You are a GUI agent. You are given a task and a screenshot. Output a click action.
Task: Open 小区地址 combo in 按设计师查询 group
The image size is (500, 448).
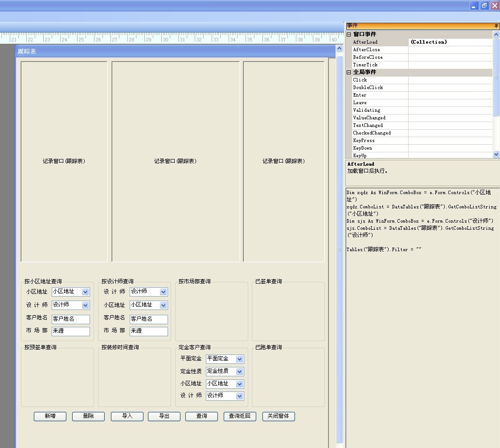(163, 305)
